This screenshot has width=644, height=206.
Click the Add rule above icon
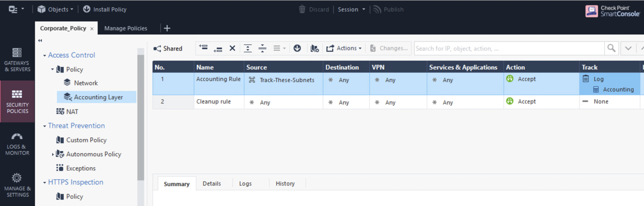(203, 48)
